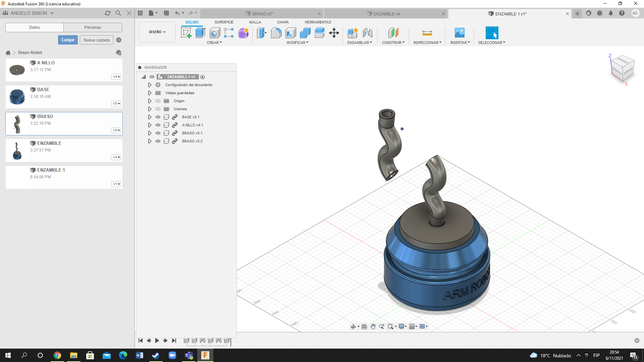Click the ViewCube orientation widget
Image resolution: width=644 pixels, height=362 pixels.
tap(623, 68)
